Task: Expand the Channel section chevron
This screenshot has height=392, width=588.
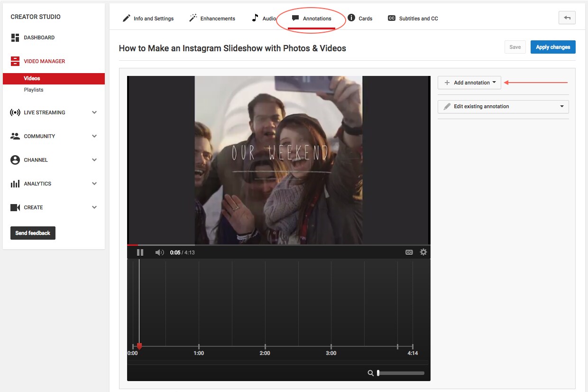Action: [94, 160]
